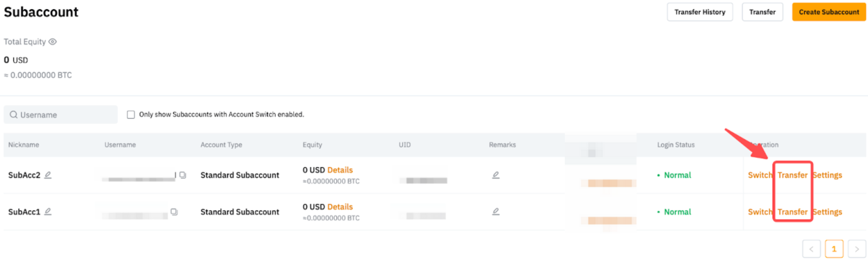Copy SubAcc1 username

point(174,211)
